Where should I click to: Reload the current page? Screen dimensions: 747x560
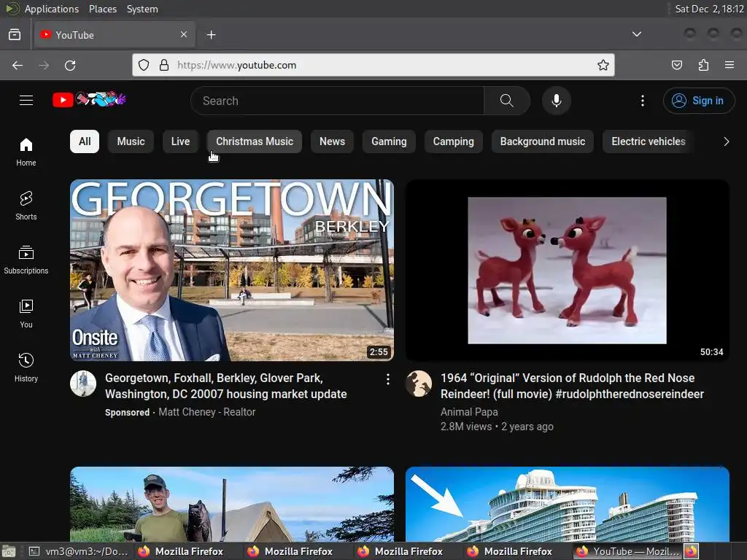pos(70,65)
